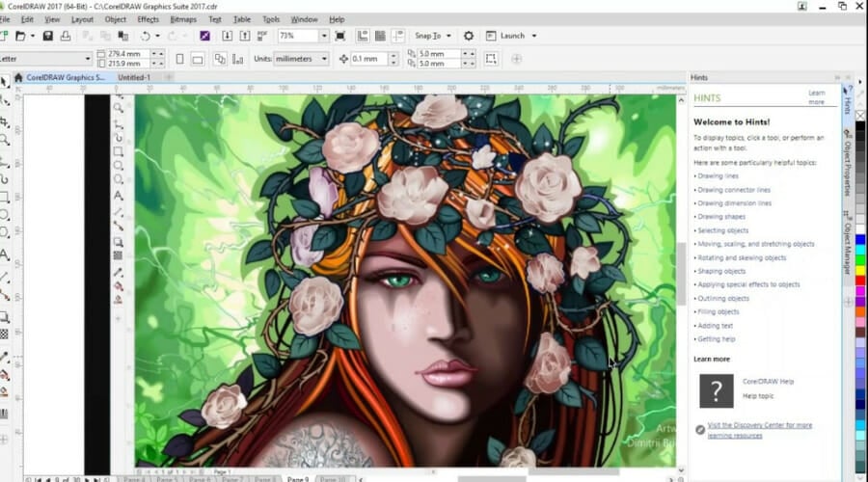Click the Search content purple icon
Screen dimensions: 868x482
pyautogui.click(x=204, y=36)
